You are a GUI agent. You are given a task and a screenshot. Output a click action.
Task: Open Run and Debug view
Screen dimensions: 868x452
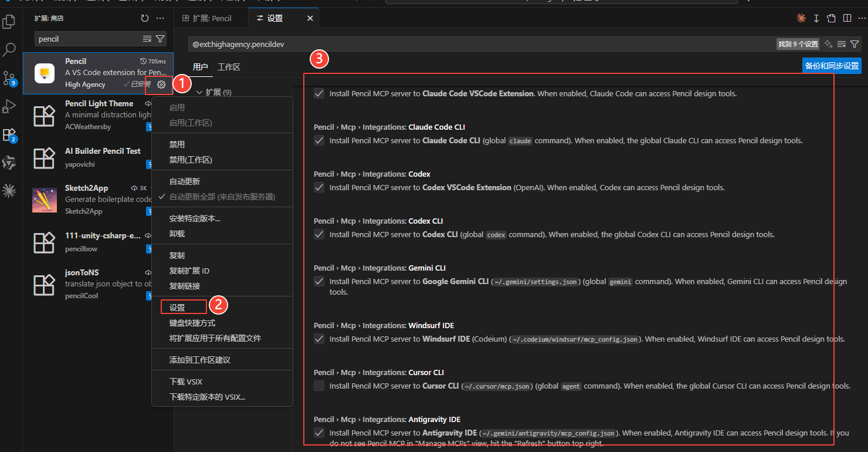[x=9, y=106]
